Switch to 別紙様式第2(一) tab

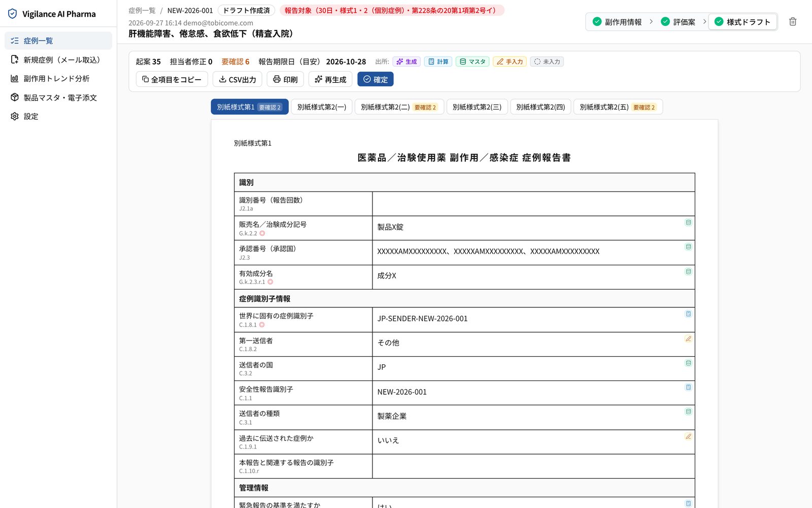[322, 107]
